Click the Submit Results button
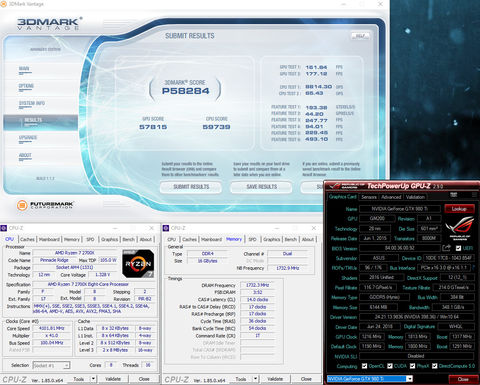480x385 pixels. 191,187
